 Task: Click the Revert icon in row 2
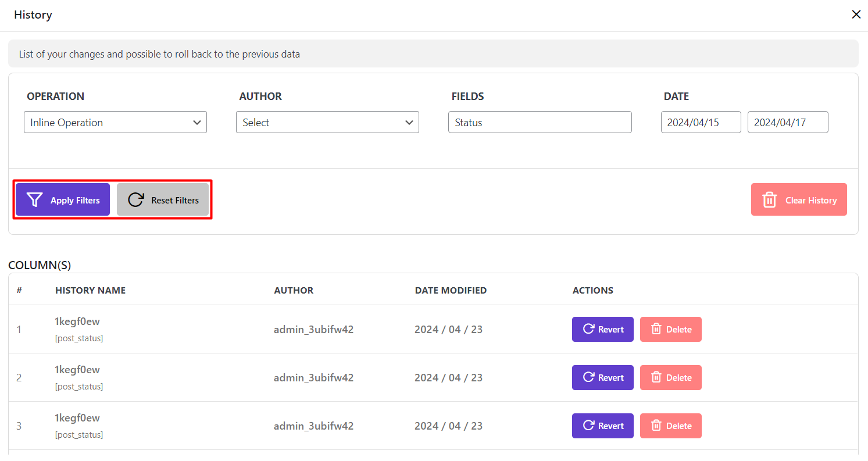(x=588, y=377)
